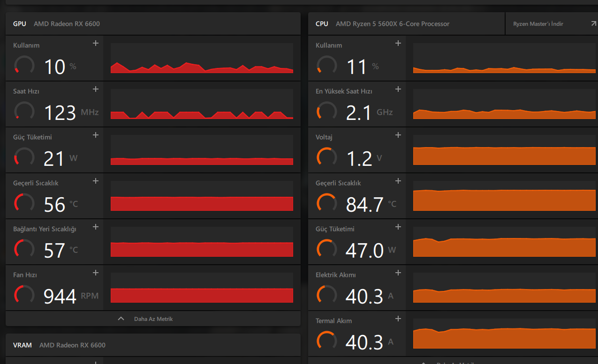Open the Ryzen Master'ı İndir link
This screenshot has width=598, height=364.
(x=538, y=24)
